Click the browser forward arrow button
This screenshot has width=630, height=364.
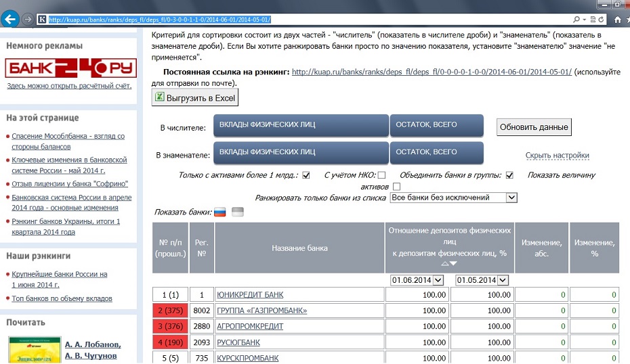(27, 19)
